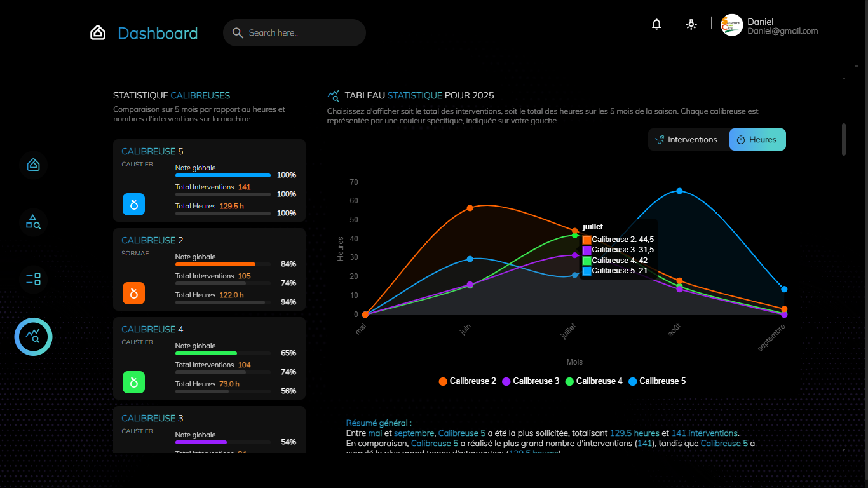
Task: Open the home page from the sidebar
Action: (x=33, y=165)
